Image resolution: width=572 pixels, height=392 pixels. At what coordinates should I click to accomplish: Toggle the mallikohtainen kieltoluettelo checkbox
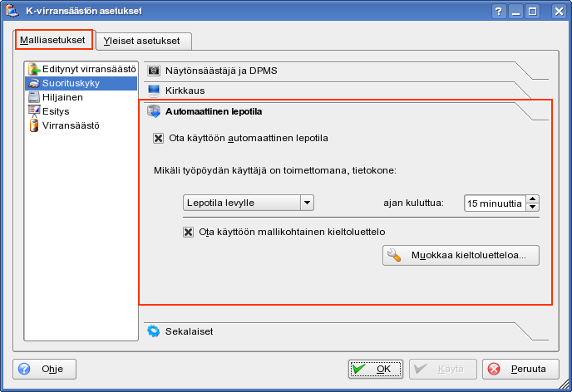coord(188,232)
